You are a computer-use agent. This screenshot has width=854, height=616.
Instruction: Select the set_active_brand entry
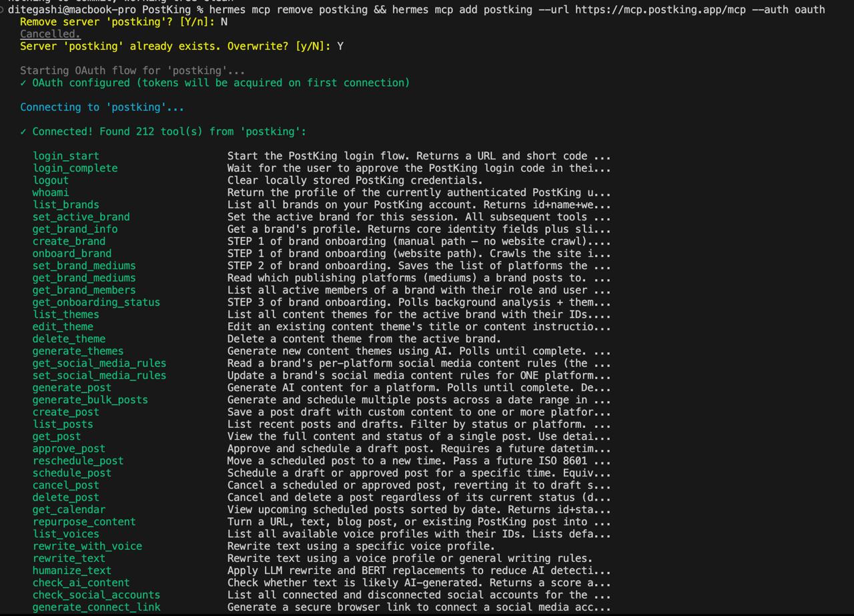(x=81, y=217)
